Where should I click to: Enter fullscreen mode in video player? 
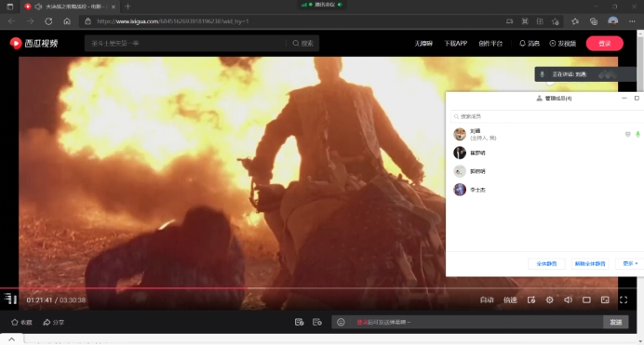624,300
